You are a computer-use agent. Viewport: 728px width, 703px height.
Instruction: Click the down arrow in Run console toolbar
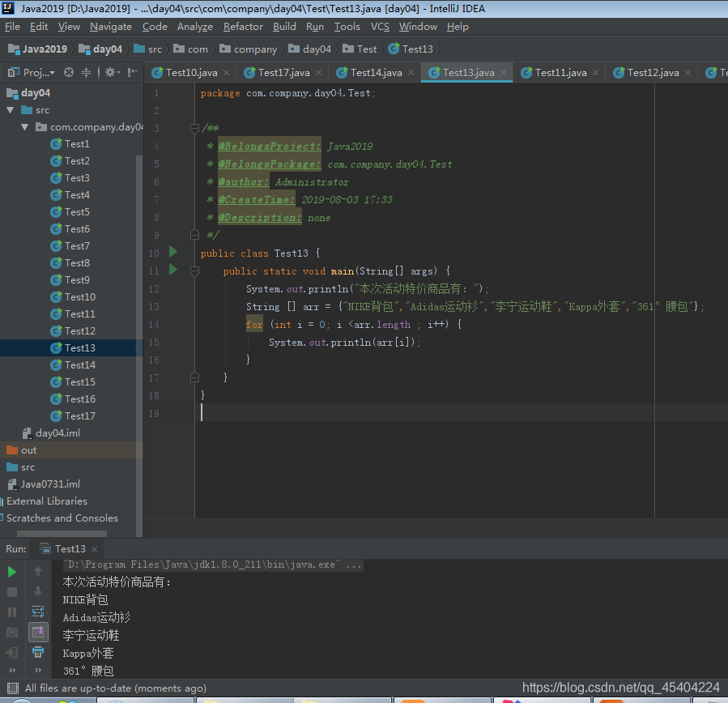pos(38,591)
